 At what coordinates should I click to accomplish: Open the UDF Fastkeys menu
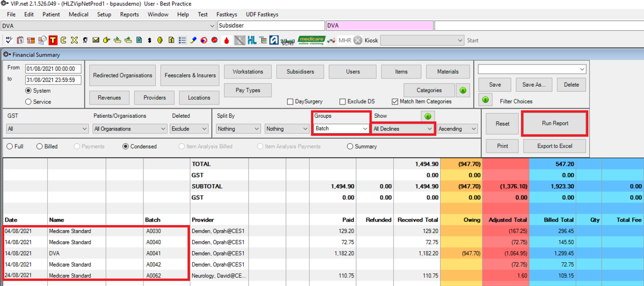[x=262, y=15]
